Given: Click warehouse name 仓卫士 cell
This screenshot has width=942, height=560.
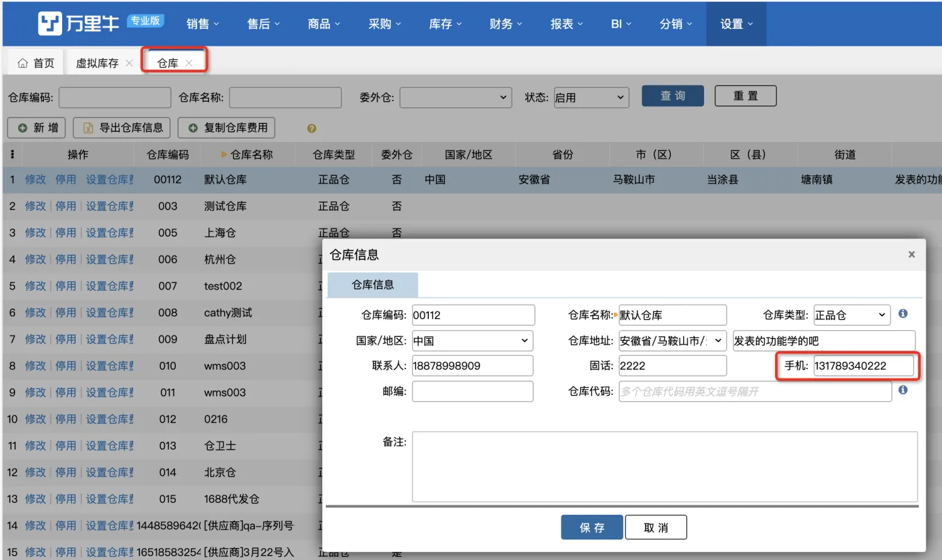Looking at the screenshot, I should [x=220, y=446].
